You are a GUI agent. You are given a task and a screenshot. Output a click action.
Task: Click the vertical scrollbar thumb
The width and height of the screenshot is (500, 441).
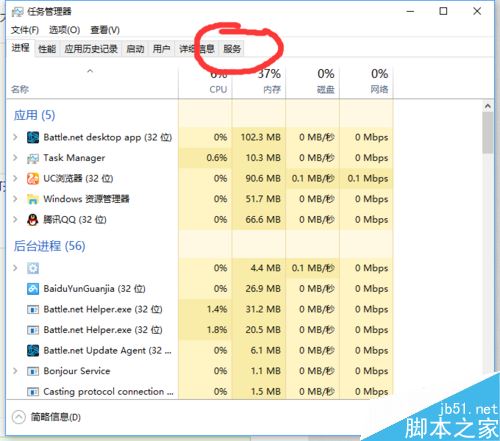click(488, 133)
